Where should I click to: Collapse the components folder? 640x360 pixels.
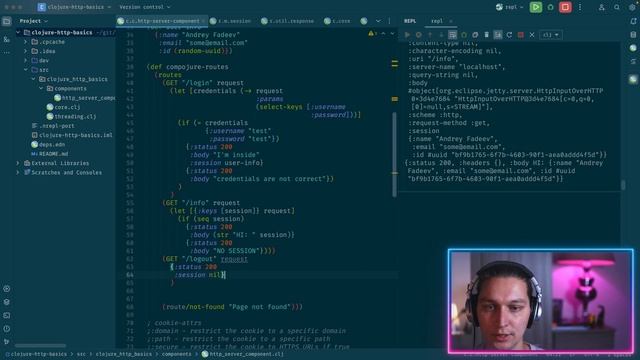[41, 88]
